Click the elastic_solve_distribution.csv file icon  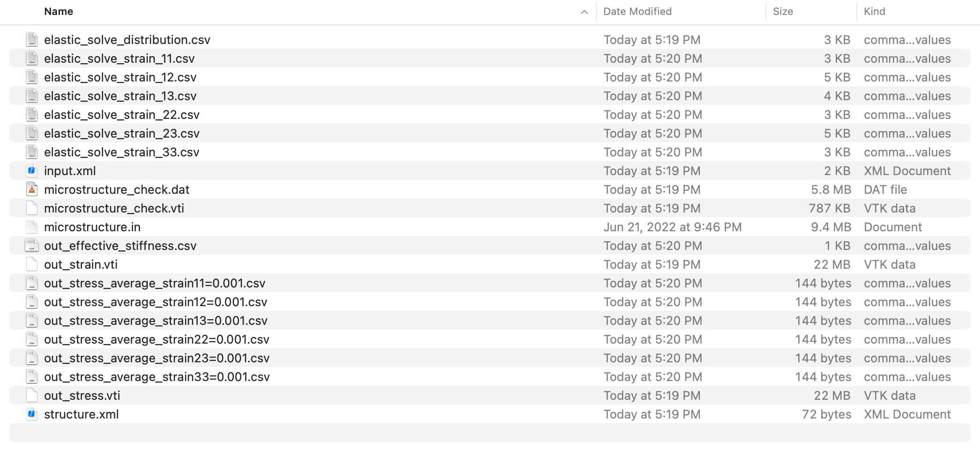pos(32,40)
